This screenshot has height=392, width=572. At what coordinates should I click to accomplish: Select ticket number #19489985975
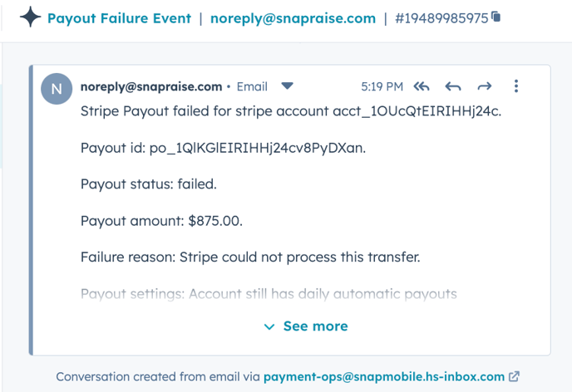[441, 18]
